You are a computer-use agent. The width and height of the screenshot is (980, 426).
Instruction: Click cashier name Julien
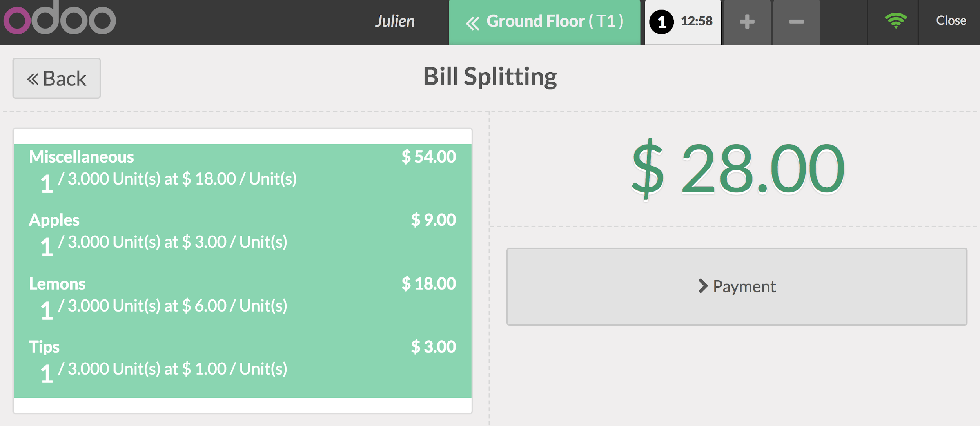(x=394, y=21)
